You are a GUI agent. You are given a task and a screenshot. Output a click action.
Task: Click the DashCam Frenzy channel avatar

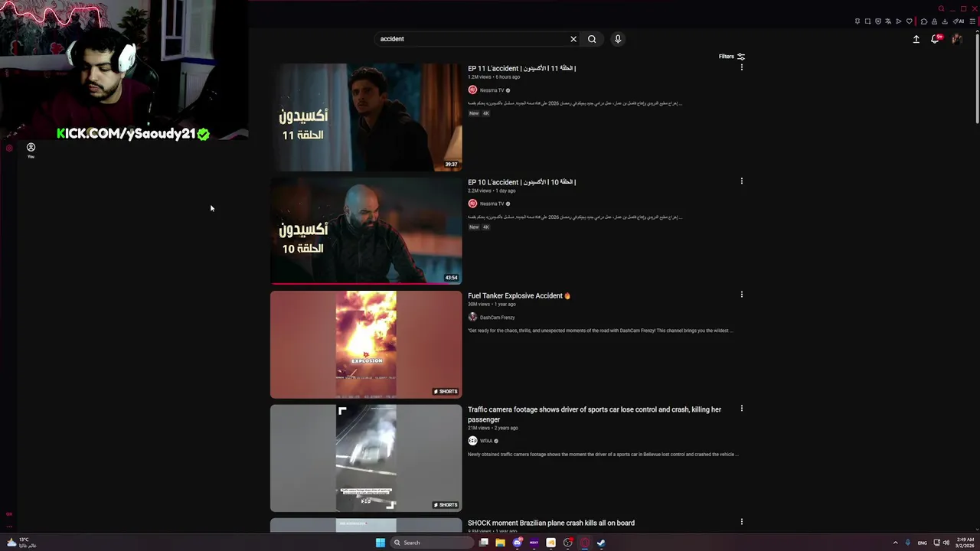tap(472, 317)
